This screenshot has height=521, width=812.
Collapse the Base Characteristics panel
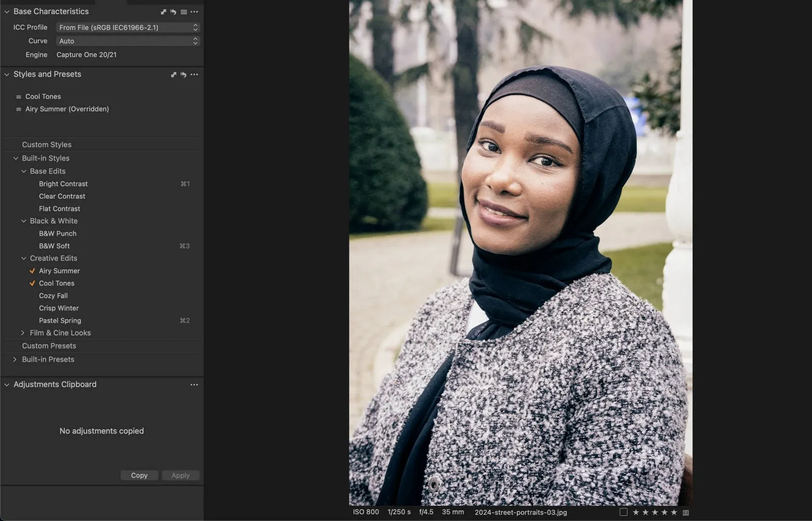tap(7, 12)
